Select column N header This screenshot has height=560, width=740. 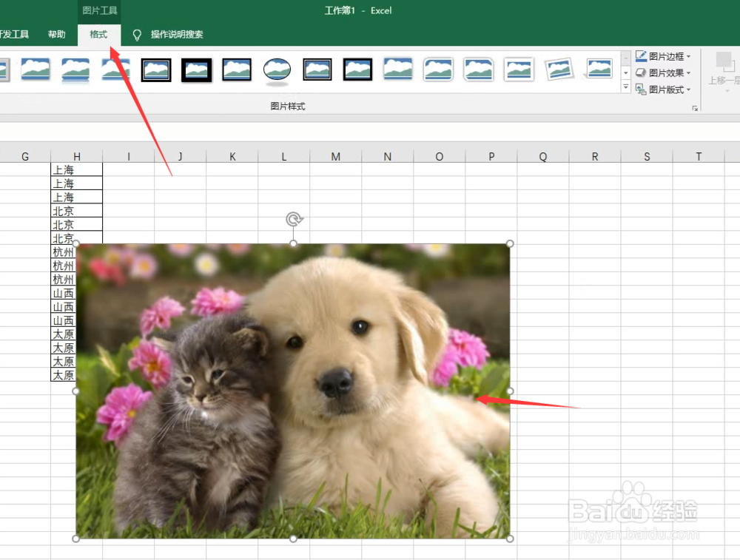[x=388, y=157]
